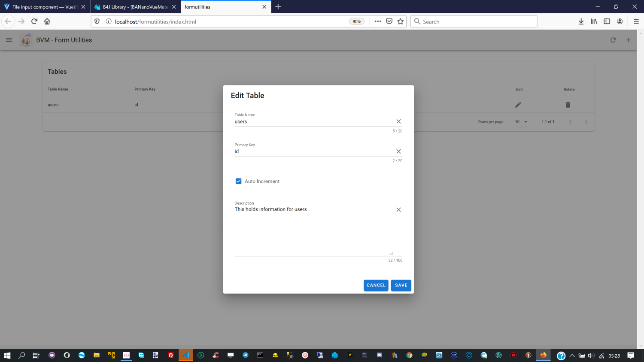Open the Firefox downloads panel
The height and width of the screenshot is (362, 644).
click(x=581, y=21)
